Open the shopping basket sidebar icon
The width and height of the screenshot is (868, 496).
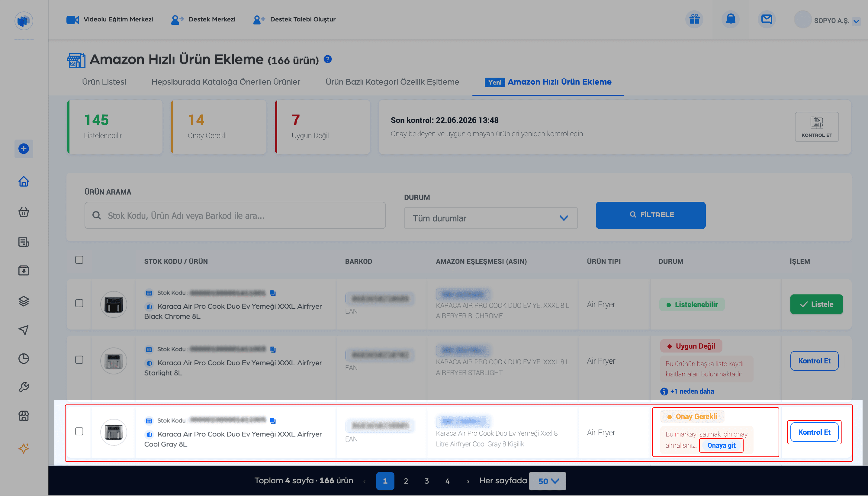(24, 212)
